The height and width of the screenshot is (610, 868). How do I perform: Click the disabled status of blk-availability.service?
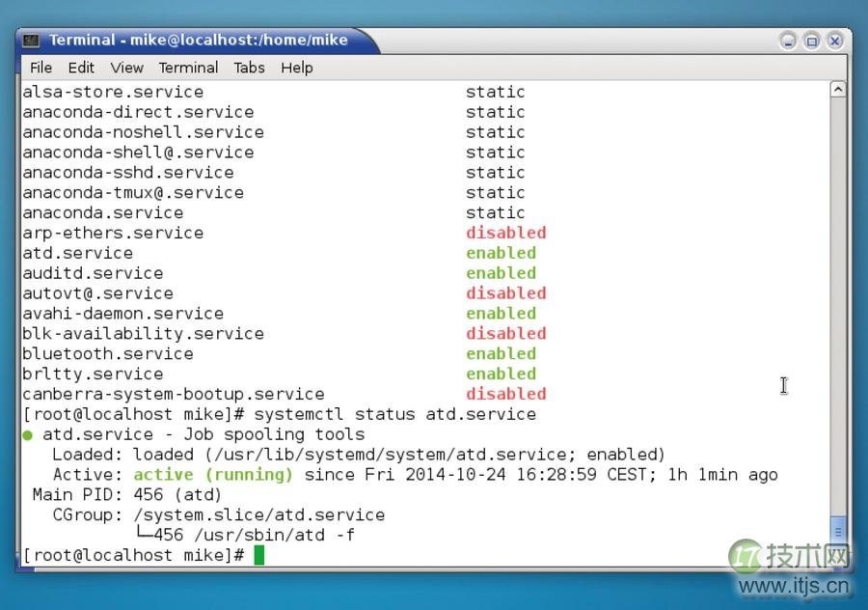(506, 334)
